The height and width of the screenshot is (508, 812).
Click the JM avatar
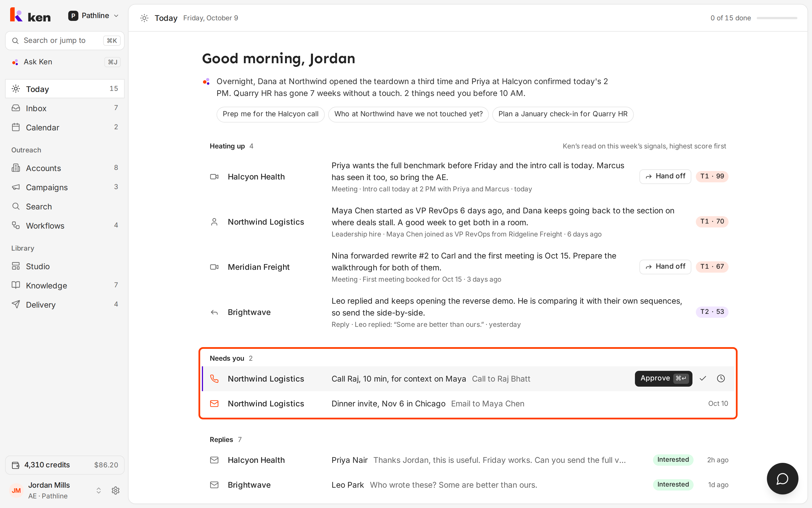(16, 491)
